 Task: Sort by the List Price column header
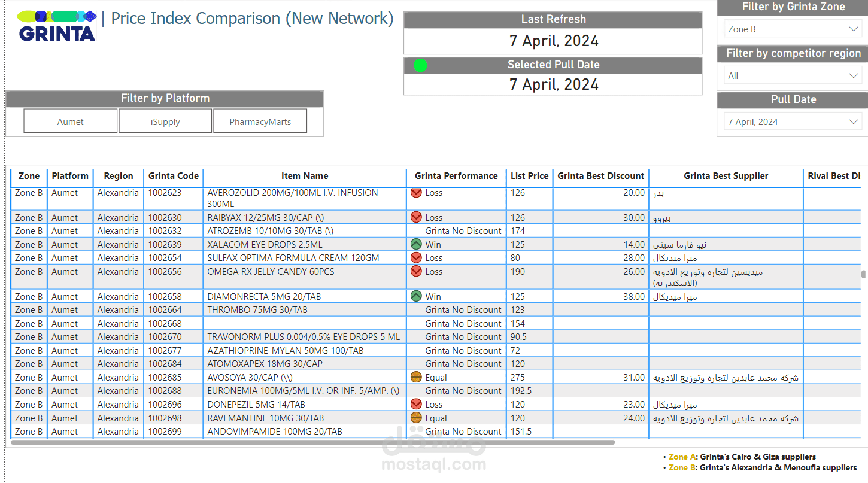coord(529,176)
